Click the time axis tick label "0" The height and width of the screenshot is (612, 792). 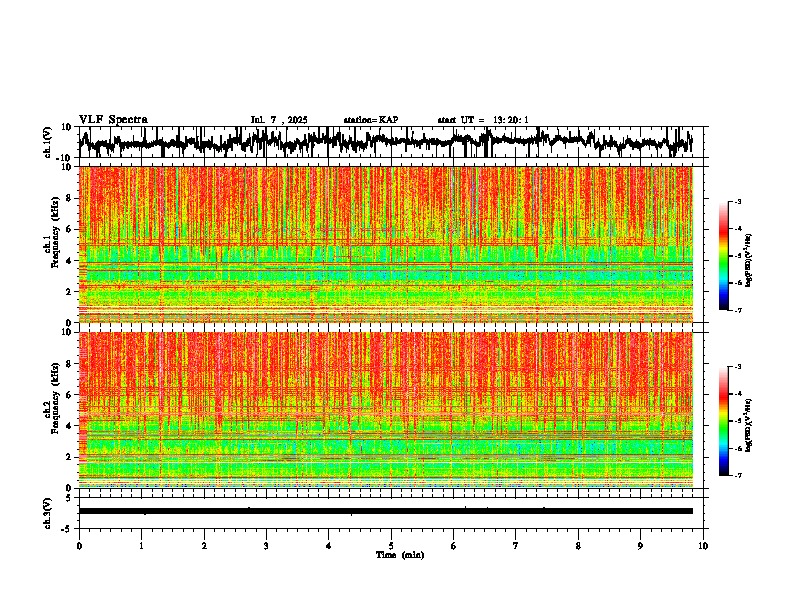(x=79, y=546)
